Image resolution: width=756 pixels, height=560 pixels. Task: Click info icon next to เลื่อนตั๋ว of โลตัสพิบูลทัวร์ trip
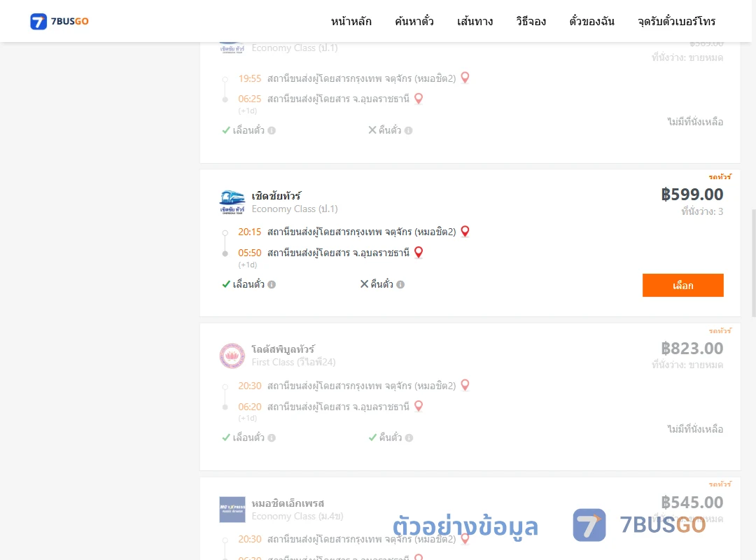click(272, 438)
